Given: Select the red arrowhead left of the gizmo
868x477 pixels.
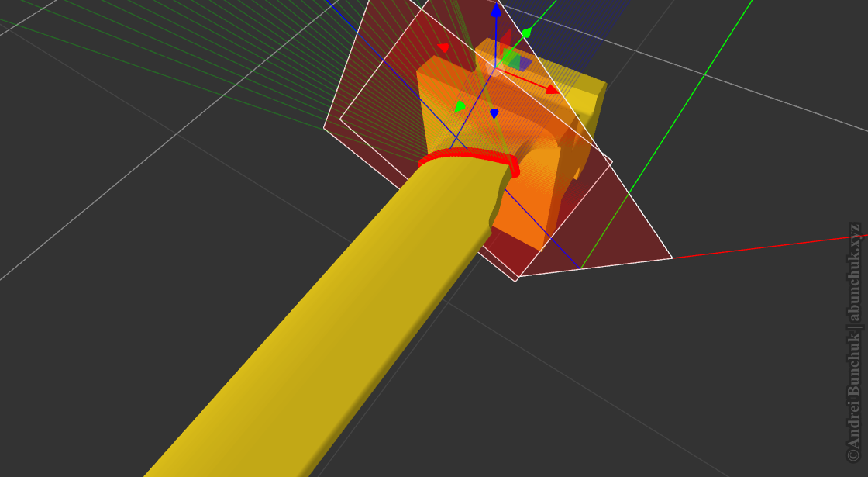Looking at the screenshot, I should pyautogui.click(x=443, y=48).
